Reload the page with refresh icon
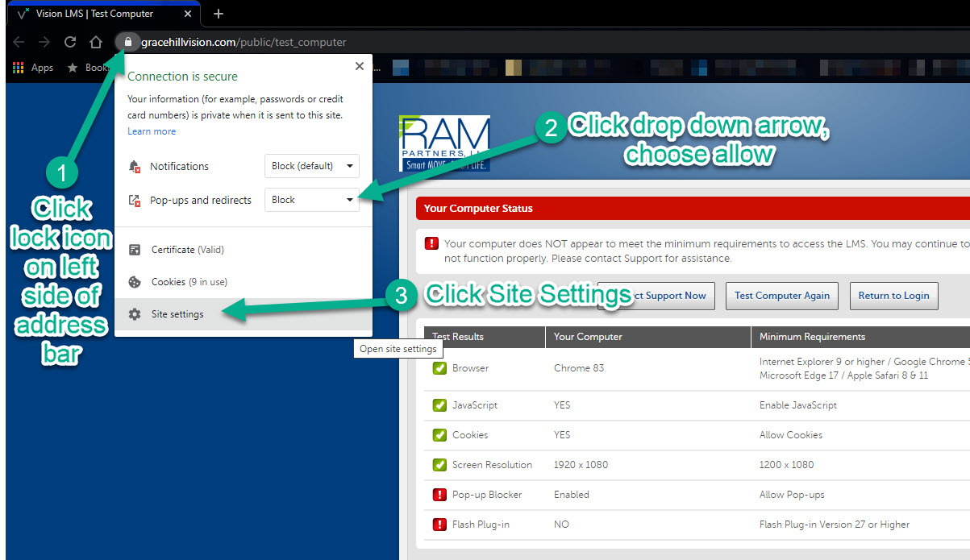The height and width of the screenshot is (560, 970). tap(70, 42)
